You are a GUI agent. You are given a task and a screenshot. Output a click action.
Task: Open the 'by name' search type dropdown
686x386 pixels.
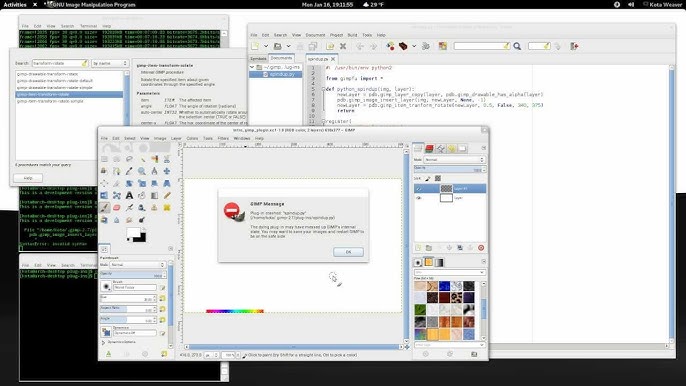(x=109, y=63)
